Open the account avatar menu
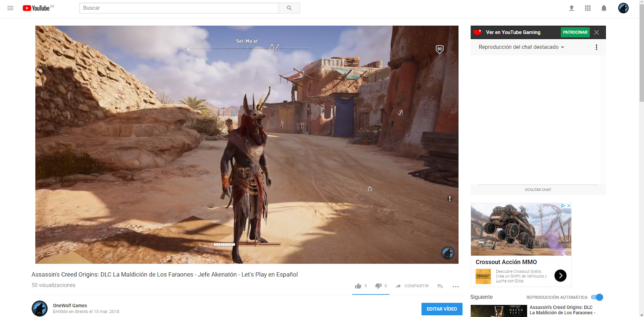This screenshot has width=644, height=317. pyautogui.click(x=623, y=8)
